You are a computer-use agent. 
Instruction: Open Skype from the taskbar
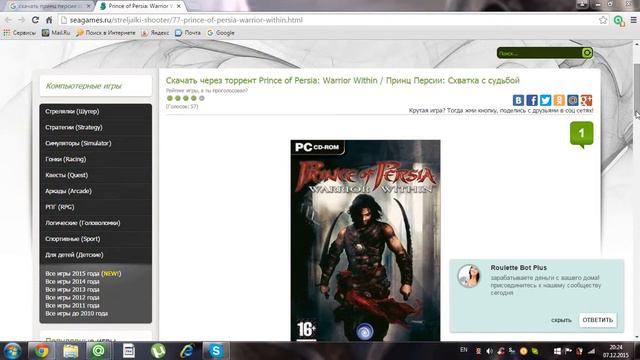pyautogui.click(x=216, y=351)
